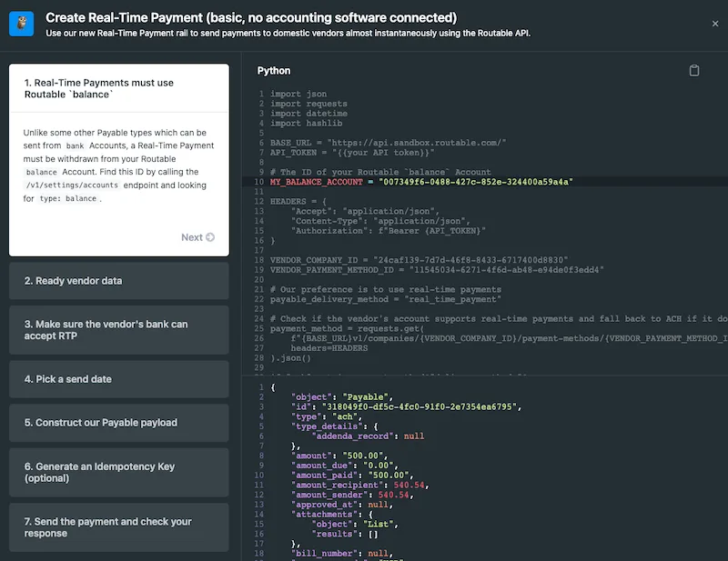Click the "approved_at": null response line
This screenshot has height=561, width=728.
(342, 505)
